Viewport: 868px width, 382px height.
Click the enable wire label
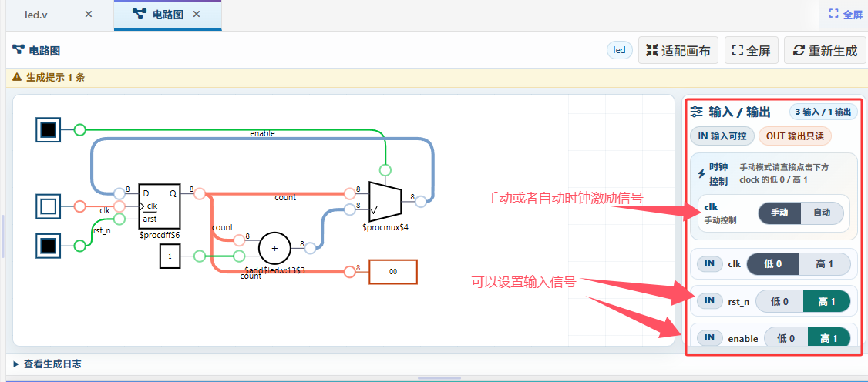(x=262, y=134)
